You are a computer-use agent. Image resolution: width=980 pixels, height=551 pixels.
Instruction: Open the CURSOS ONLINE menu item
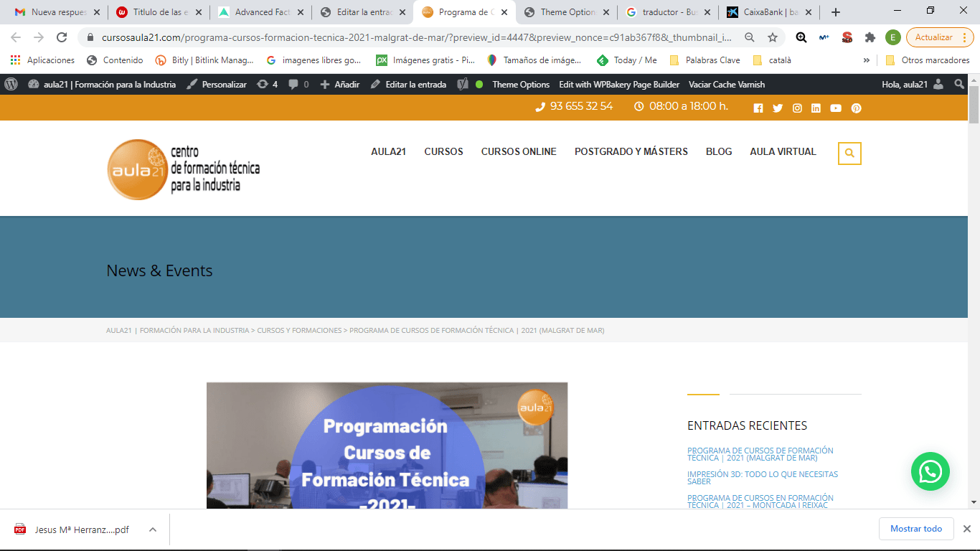[519, 152]
